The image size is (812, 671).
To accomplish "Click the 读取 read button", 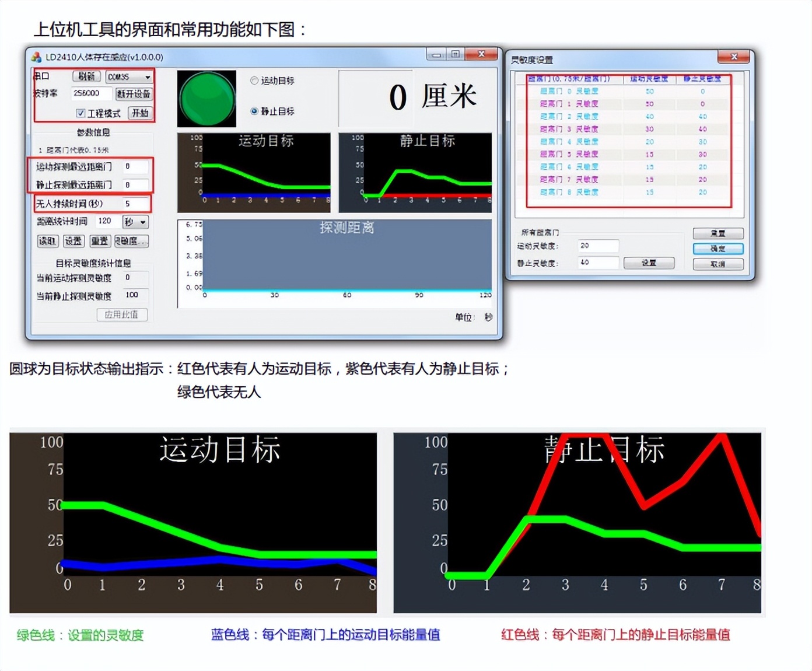I will (48, 241).
